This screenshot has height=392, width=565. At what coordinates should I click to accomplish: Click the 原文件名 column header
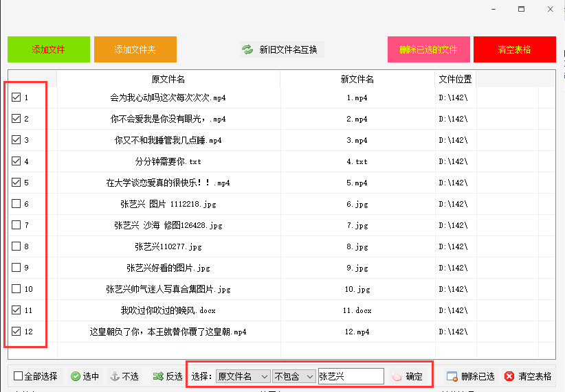click(168, 79)
